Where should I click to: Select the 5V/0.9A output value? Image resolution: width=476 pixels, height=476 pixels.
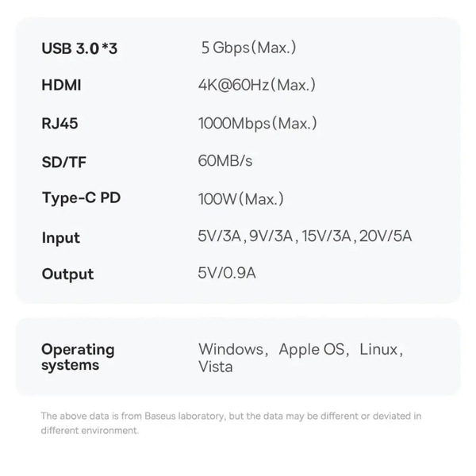click(227, 273)
